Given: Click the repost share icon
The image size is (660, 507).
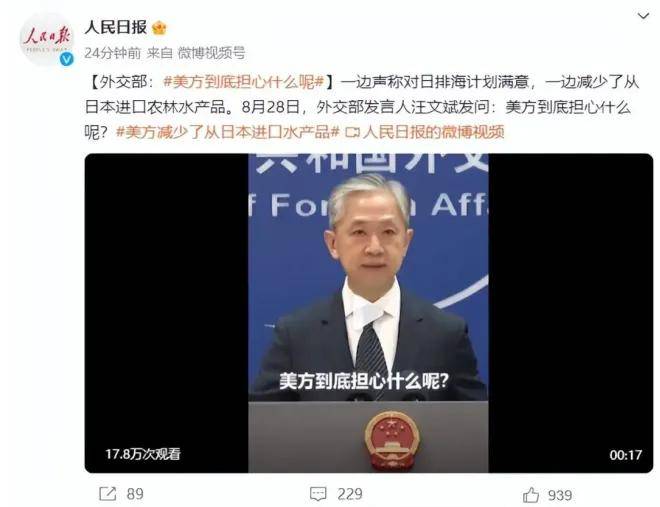Looking at the screenshot, I should click(x=107, y=494).
